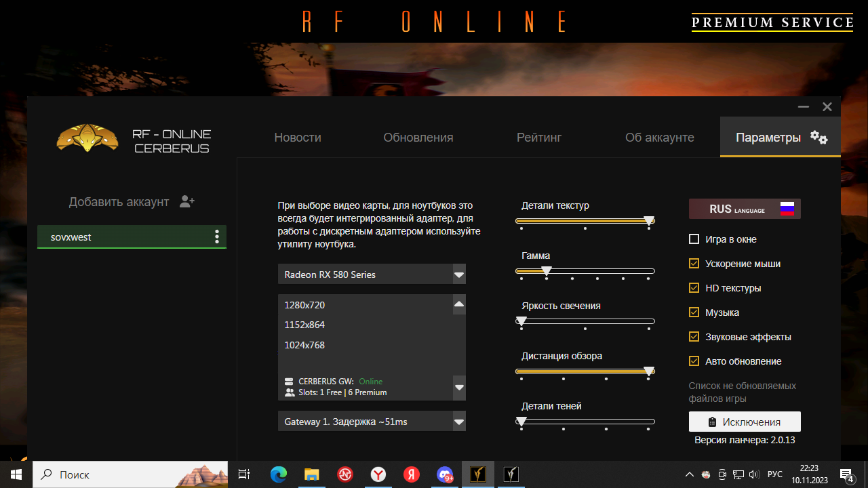
Task: Switch to the Новости tab
Action: [298, 138]
